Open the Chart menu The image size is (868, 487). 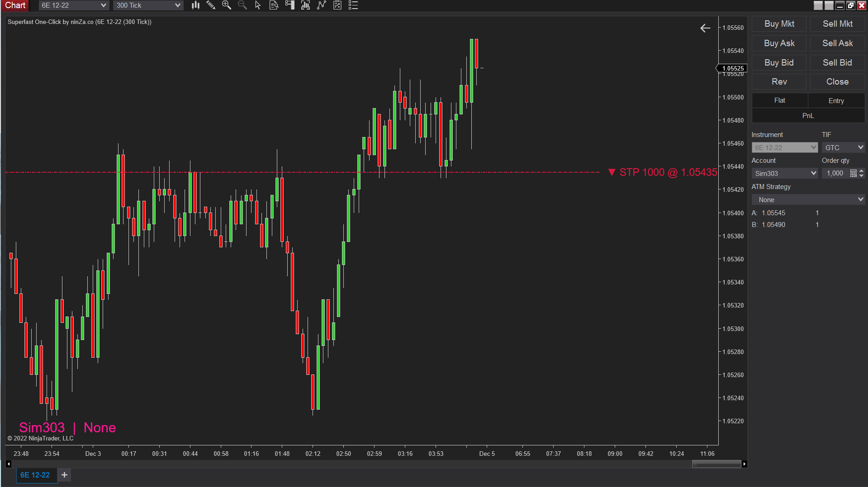tap(15, 5)
